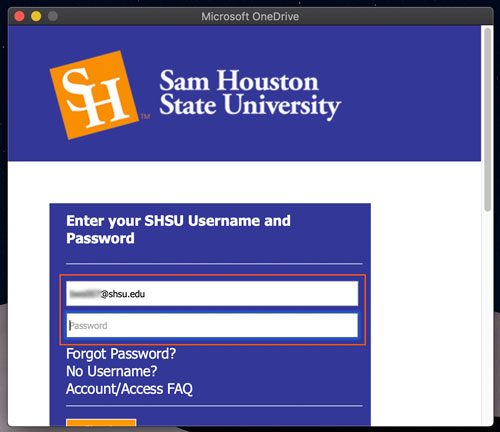Open the No Username? link

112,371
